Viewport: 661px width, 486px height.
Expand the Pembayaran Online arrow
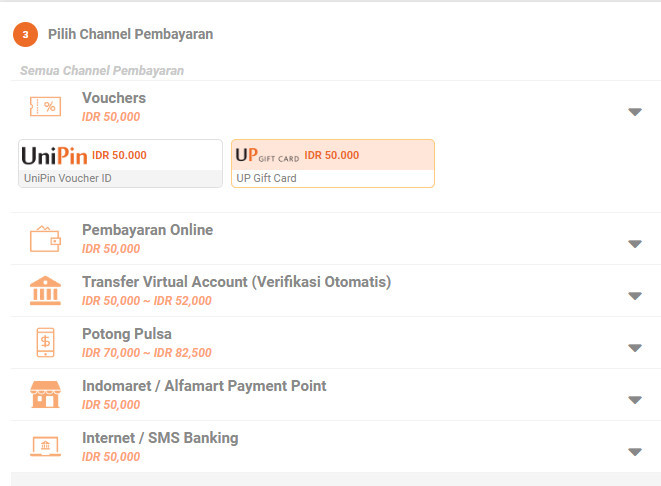click(x=634, y=243)
